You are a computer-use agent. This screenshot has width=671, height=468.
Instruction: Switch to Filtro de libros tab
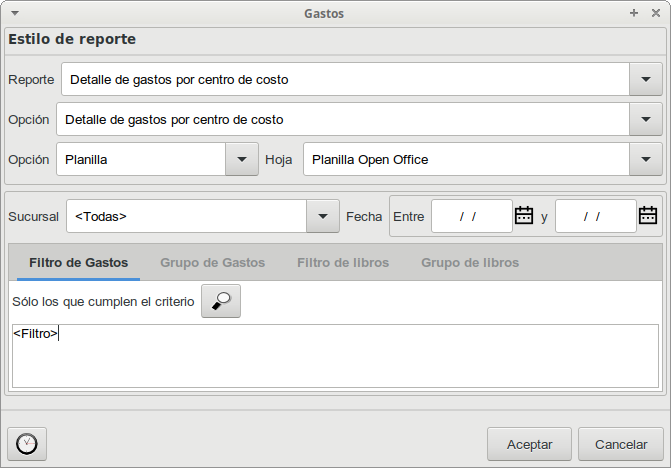click(x=343, y=263)
